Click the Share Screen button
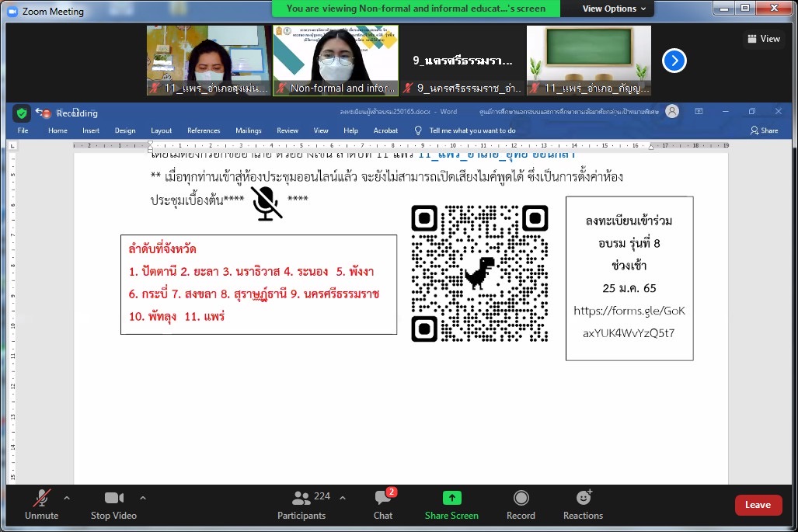The image size is (798, 532). [x=451, y=505]
